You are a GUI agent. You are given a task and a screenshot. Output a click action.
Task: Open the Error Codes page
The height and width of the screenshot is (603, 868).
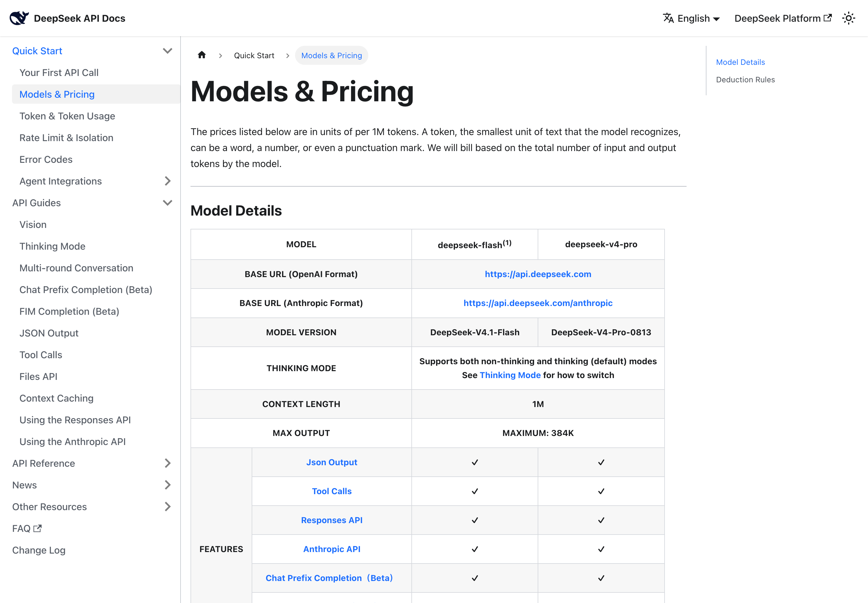click(46, 159)
